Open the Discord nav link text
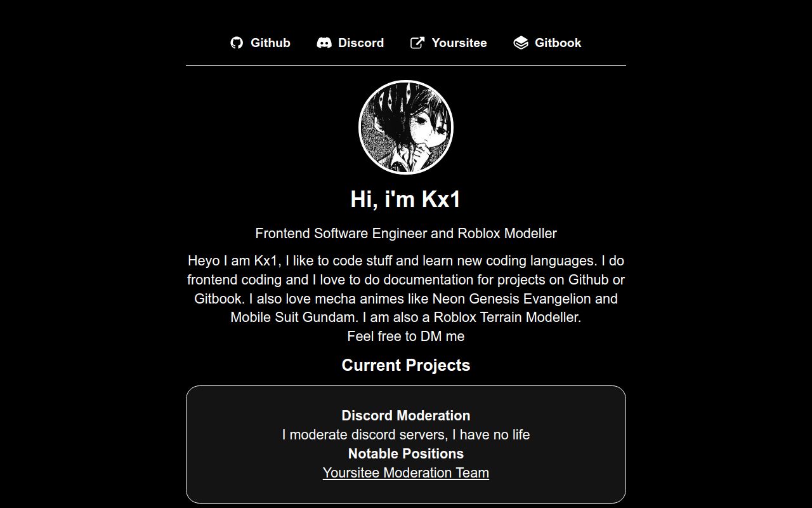Screen dimensions: 812x508 tap(361, 43)
